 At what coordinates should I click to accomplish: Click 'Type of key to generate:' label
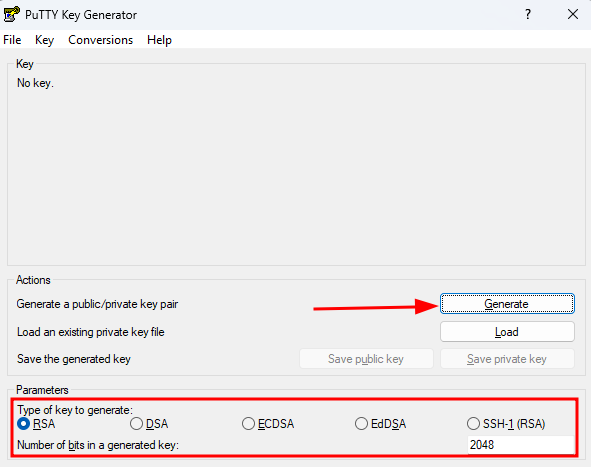point(75,410)
